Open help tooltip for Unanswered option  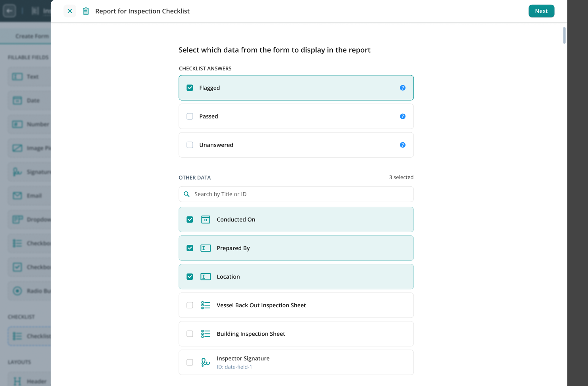(402, 145)
